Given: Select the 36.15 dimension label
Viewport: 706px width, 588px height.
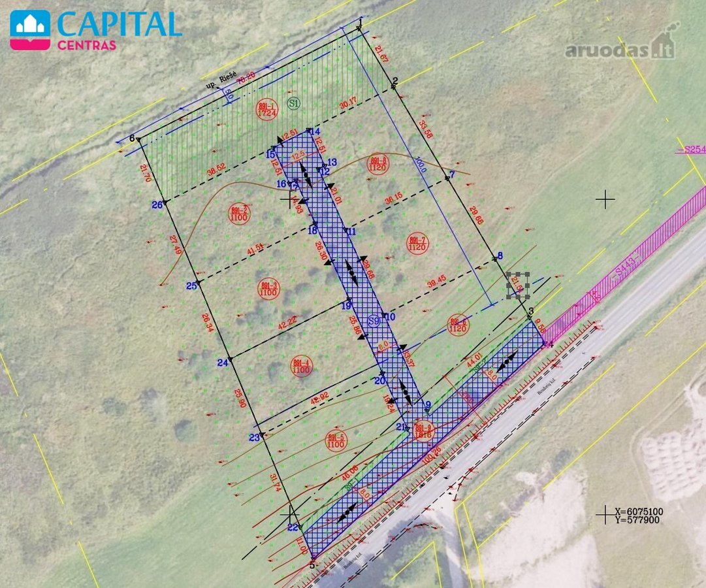Looking at the screenshot, I should click(394, 198).
